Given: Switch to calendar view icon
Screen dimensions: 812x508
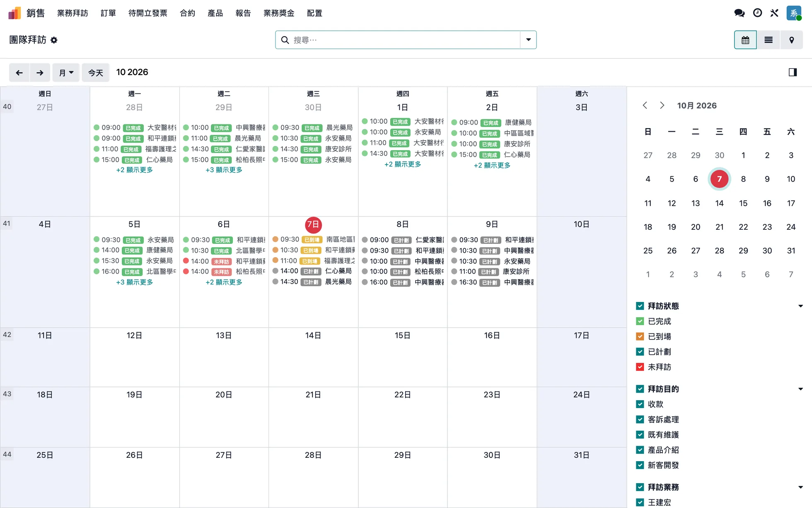Looking at the screenshot, I should click(x=745, y=40).
